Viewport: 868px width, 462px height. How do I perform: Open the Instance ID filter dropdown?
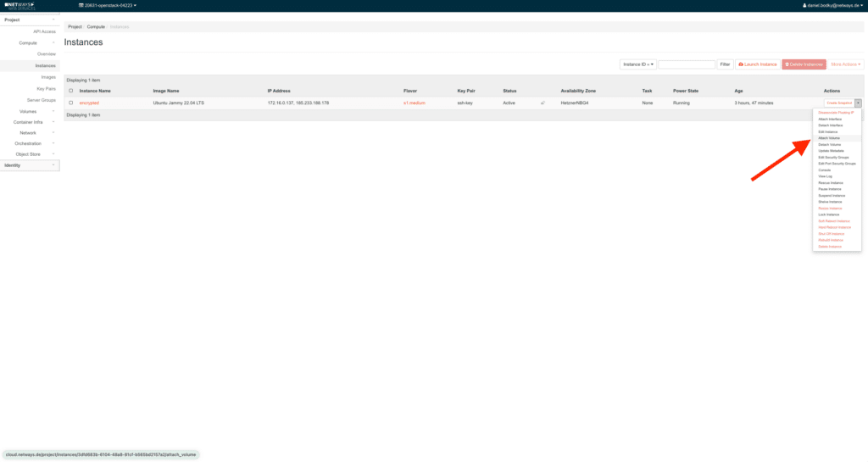pyautogui.click(x=637, y=64)
